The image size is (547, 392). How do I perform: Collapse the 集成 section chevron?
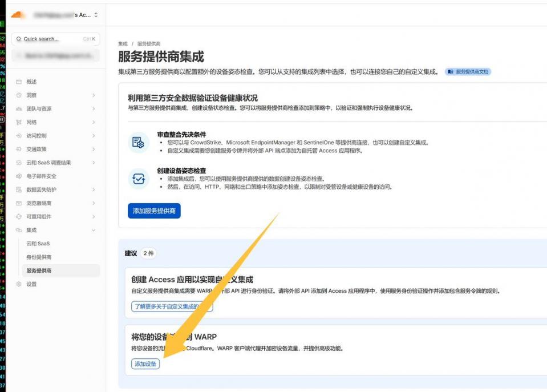point(94,230)
